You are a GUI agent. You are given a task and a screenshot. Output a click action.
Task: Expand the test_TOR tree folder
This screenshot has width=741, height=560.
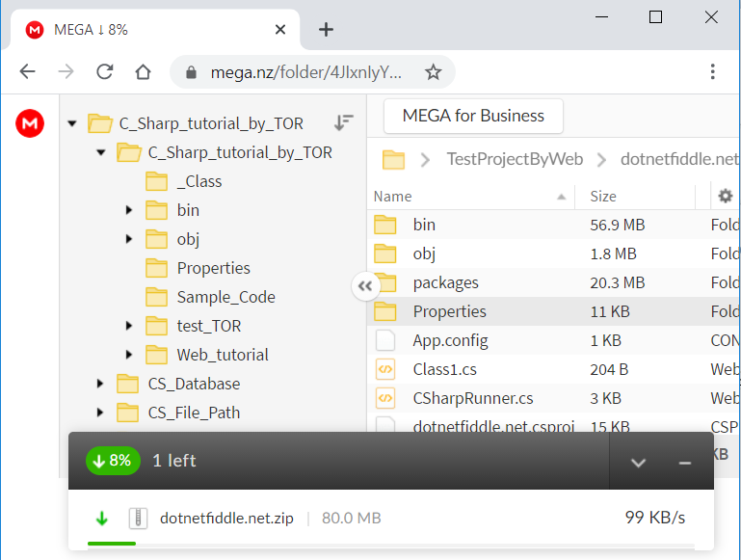[128, 326]
